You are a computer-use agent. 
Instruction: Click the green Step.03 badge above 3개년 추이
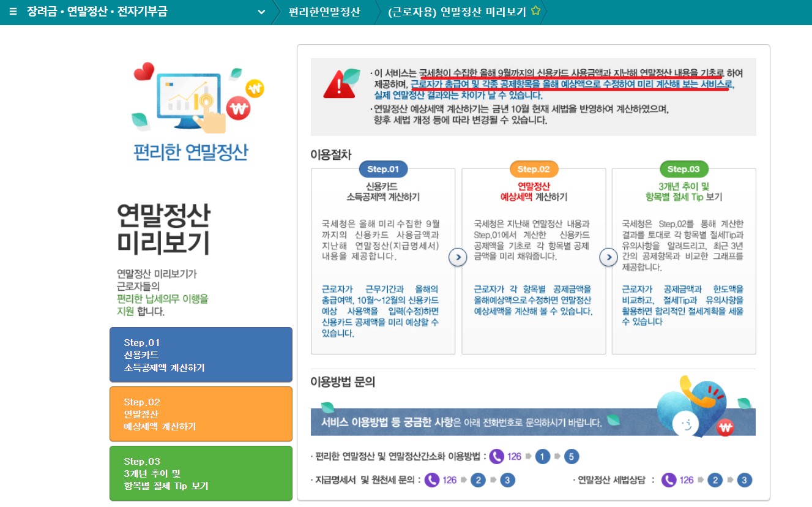(683, 169)
